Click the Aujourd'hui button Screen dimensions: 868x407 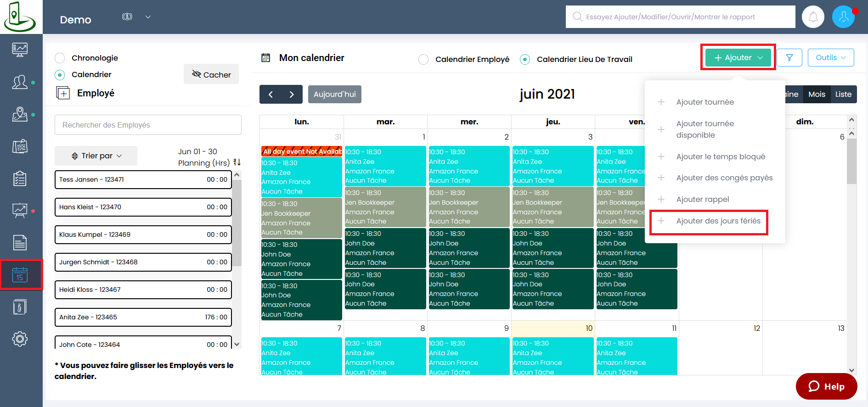click(x=334, y=95)
